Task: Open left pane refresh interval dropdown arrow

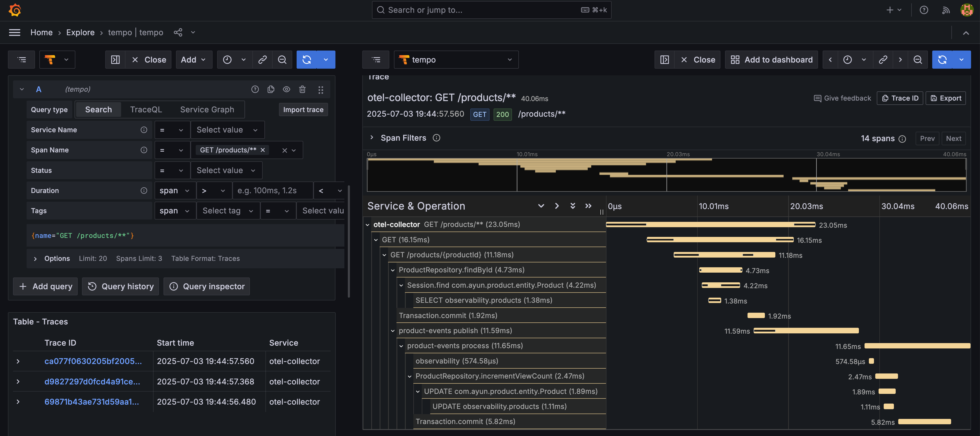Action: pos(326,60)
